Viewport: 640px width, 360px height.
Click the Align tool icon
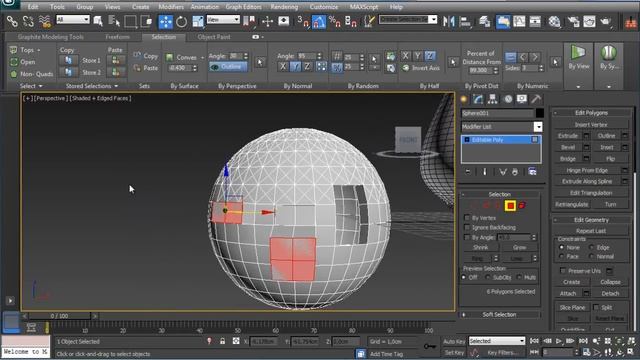click(465, 21)
